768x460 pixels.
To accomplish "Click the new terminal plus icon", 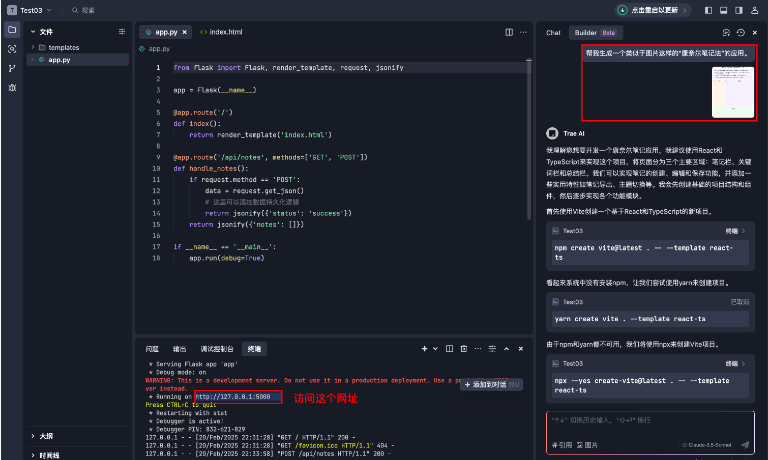I will point(423,348).
